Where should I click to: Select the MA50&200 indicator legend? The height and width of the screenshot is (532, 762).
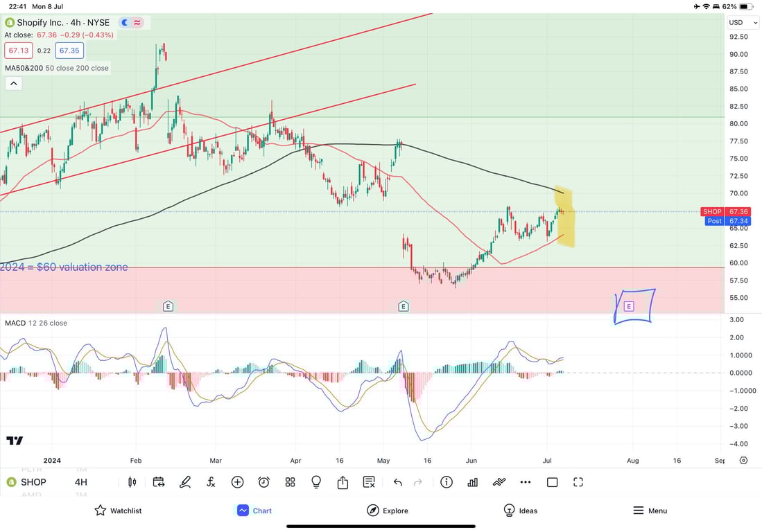click(x=57, y=68)
